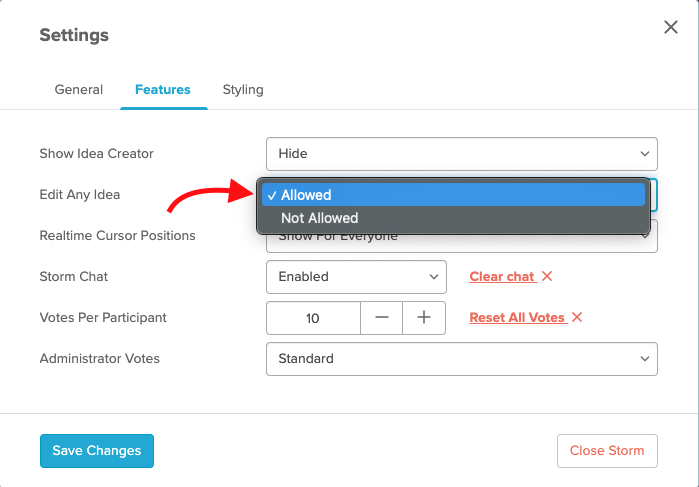Switch to the Styling tab
Image resolution: width=699 pixels, height=487 pixels.
[x=243, y=90]
